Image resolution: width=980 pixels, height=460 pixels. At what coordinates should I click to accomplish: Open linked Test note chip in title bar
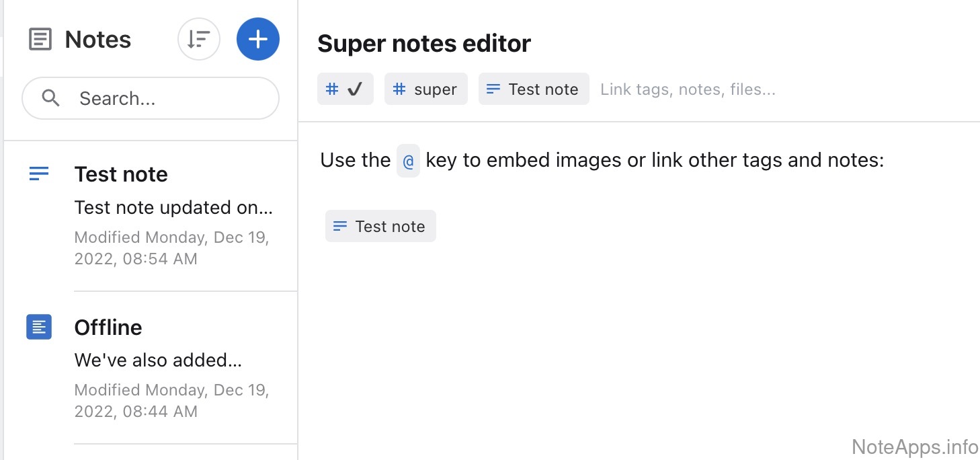534,89
